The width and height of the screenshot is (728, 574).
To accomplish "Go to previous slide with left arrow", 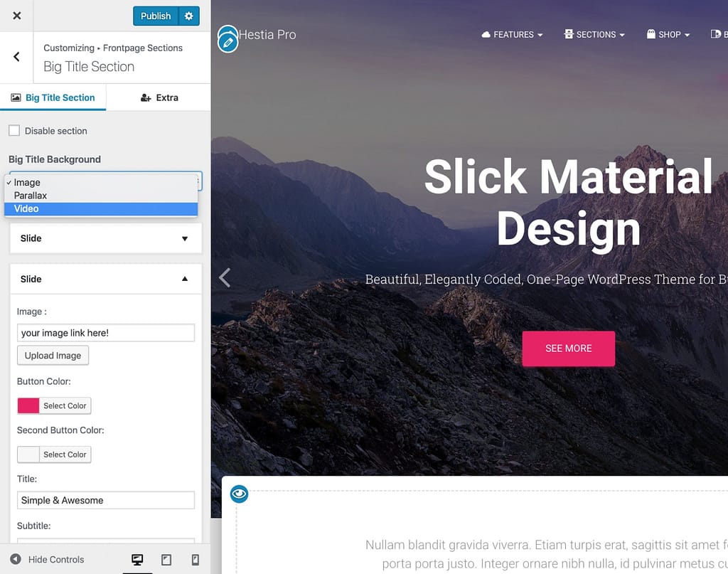I will point(225,277).
